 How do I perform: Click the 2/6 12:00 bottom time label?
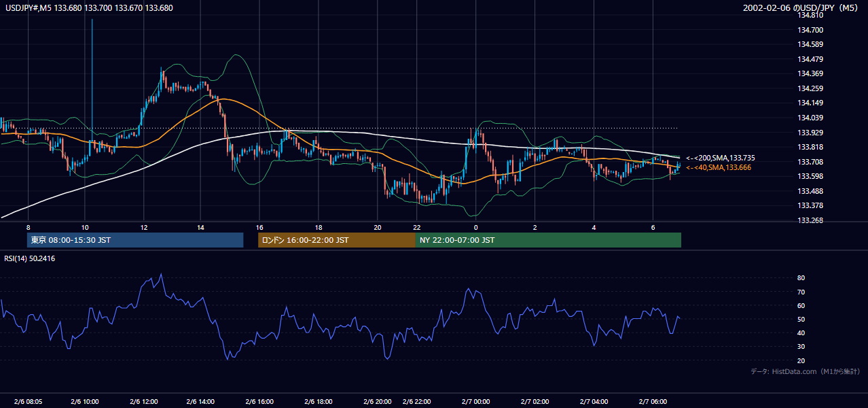pos(143,402)
